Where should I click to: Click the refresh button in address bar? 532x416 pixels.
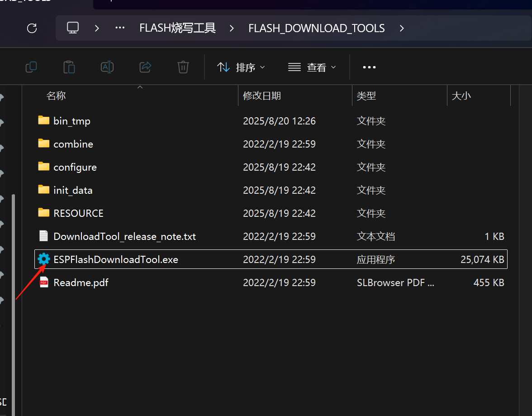pyautogui.click(x=32, y=28)
